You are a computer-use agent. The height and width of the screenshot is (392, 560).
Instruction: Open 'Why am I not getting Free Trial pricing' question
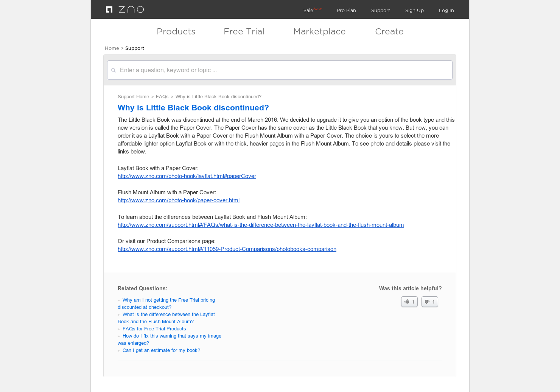(166, 304)
